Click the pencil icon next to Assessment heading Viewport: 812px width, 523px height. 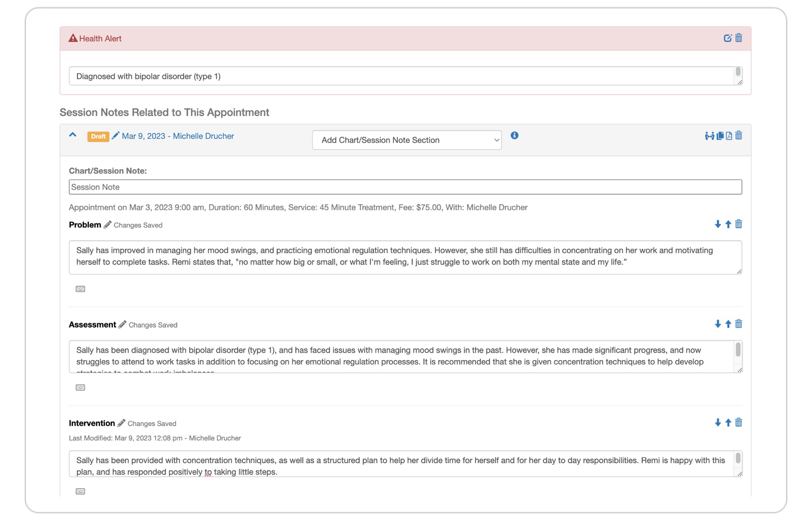point(123,325)
